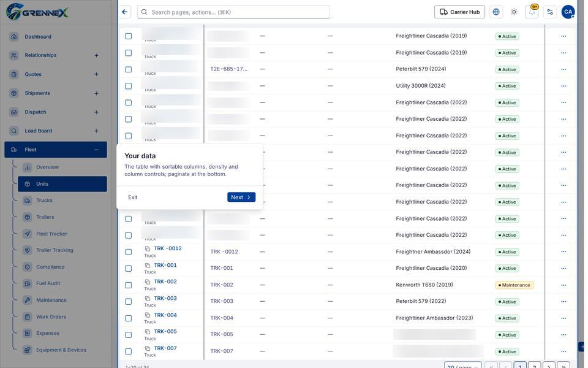Open the notifications bell
This screenshot has width=588, height=368.
(532, 12)
